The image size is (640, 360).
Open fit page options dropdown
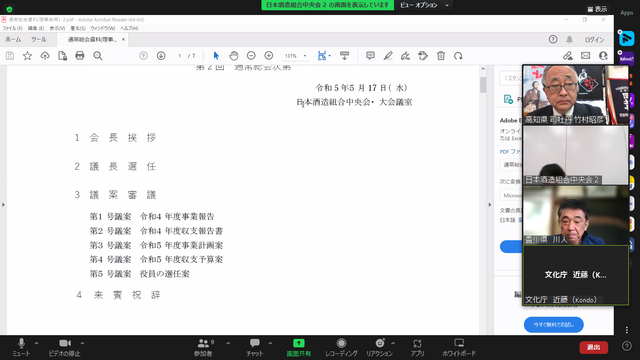point(329,56)
